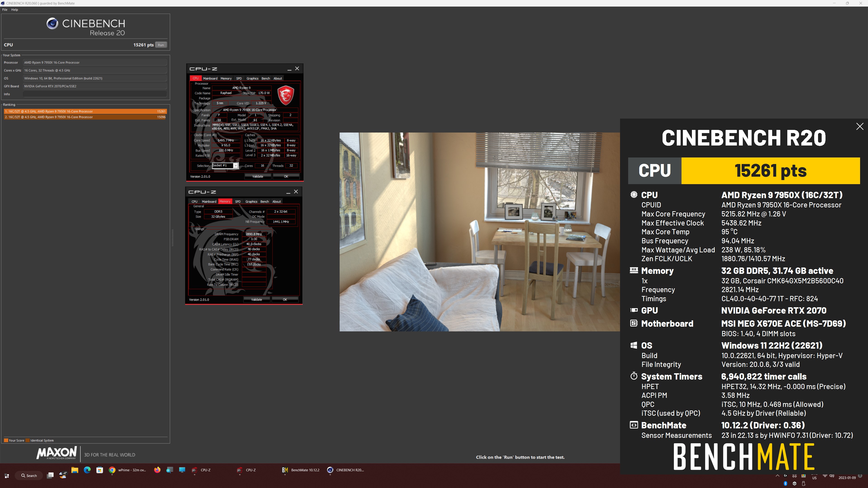Switch to CINEBENCH R20 taskbar entry

point(346,470)
